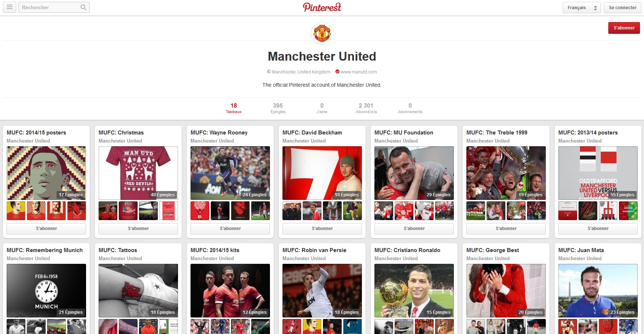Click the Remembering Munich clock cover image
Viewport: 644px width, 334px height.
coord(46,291)
